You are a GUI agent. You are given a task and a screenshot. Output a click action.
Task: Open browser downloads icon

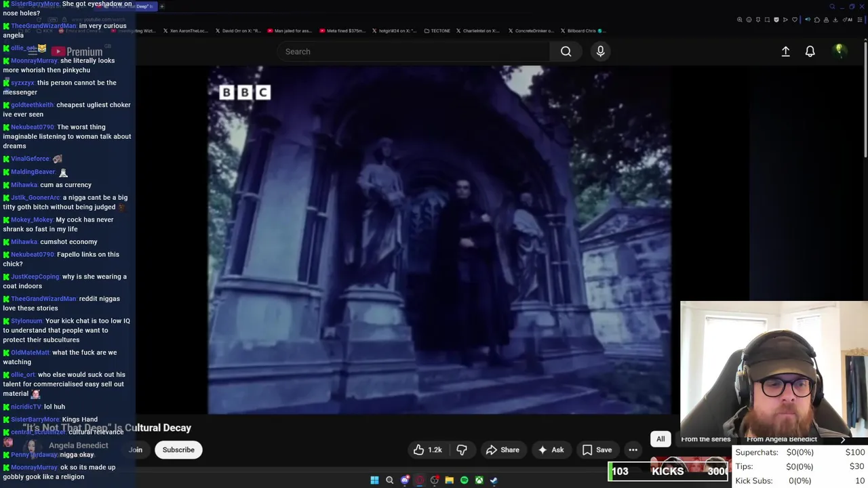click(x=835, y=20)
